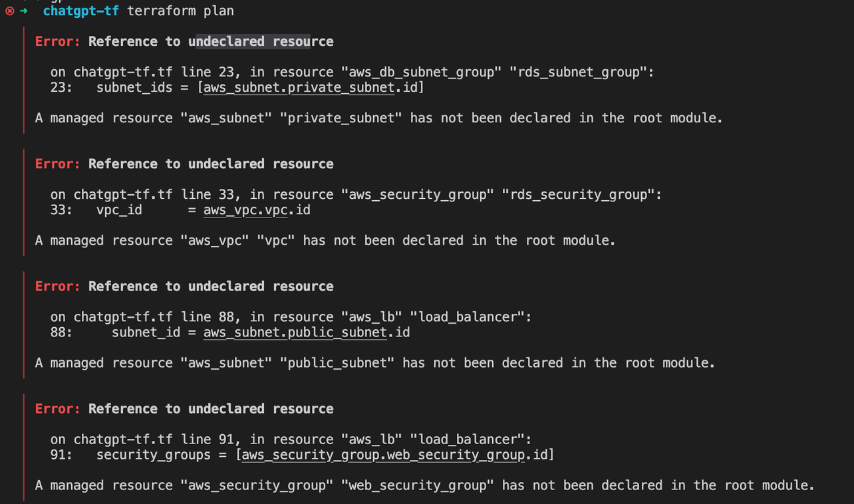The height and width of the screenshot is (504, 854).
Task: Open the underlined aws_subnet.public_subnet reference
Action: click(295, 332)
